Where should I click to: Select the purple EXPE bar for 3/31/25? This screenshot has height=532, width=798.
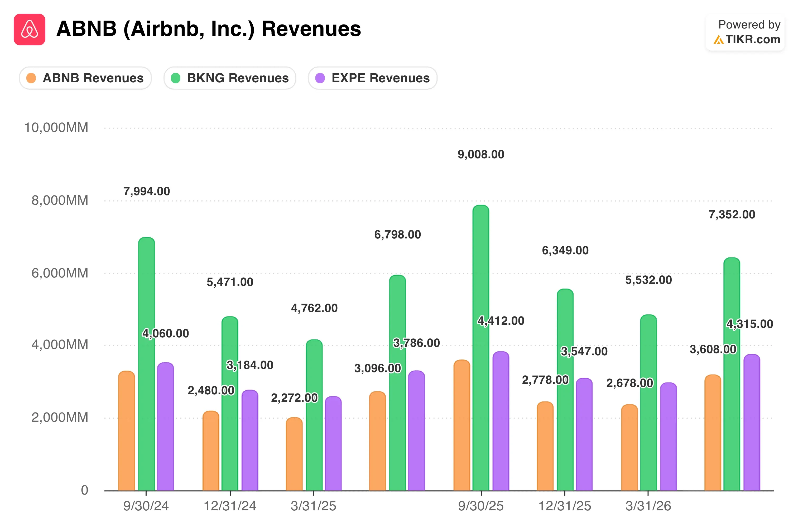[333, 443]
